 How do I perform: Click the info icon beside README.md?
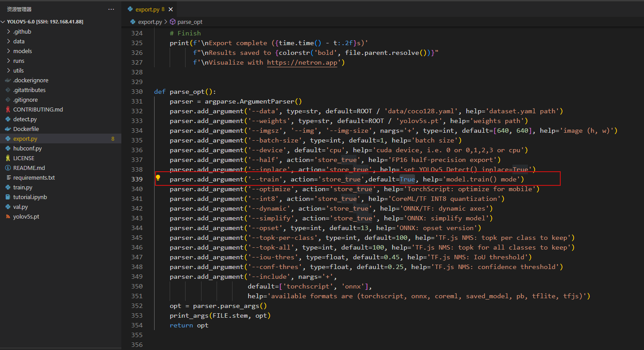click(x=8, y=168)
